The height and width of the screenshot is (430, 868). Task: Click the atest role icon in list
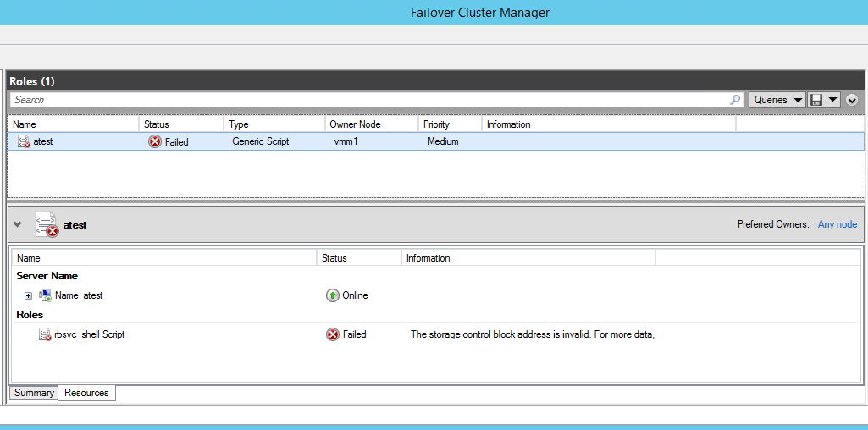[23, 141]
